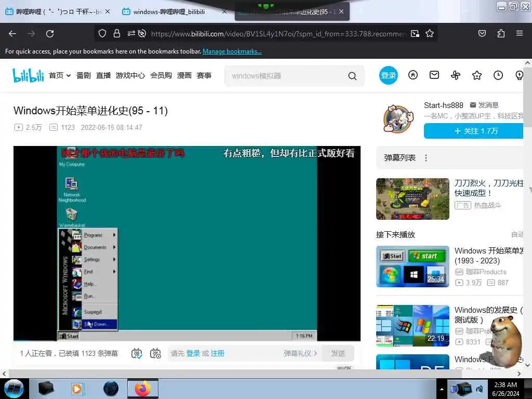Click the volume icon in system tray
532x399 pixels.
pos(480,390)
